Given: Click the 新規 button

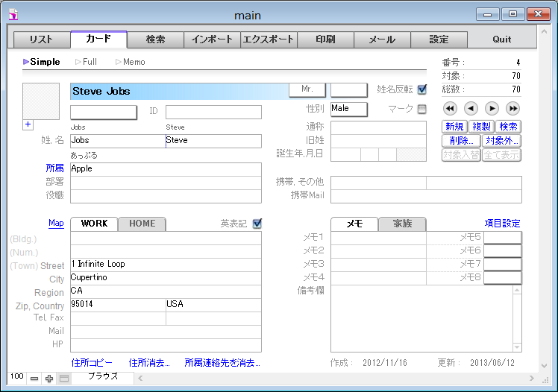Looking at the screenshot, I should point(454,127).
